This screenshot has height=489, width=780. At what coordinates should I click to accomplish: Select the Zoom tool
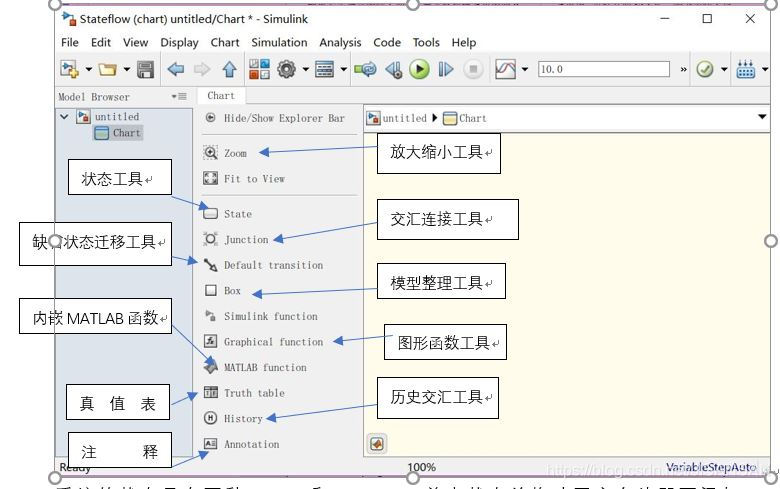coord(225,153)
